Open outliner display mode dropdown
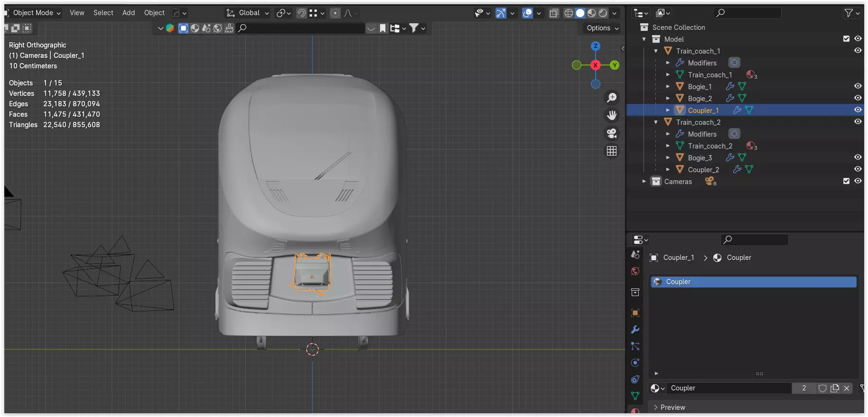Screen dimensions: 868x417 [x=641, y=13]
